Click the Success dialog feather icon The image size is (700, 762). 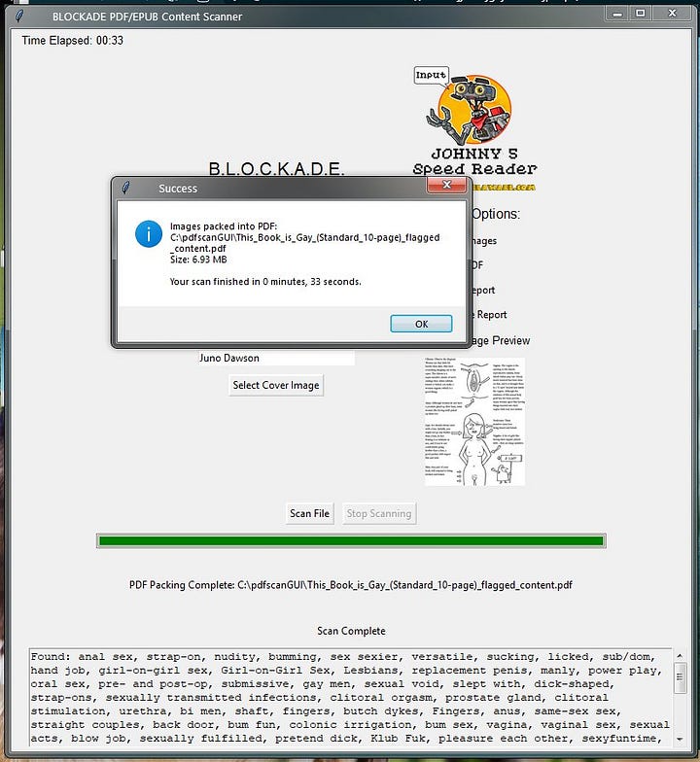pos(126,188)
